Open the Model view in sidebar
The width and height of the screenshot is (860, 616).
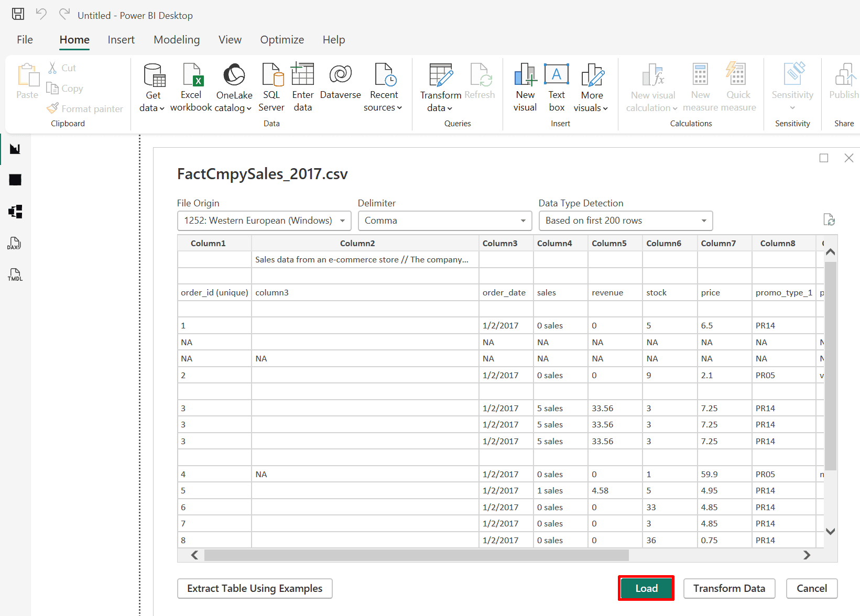tap(15, 212)
